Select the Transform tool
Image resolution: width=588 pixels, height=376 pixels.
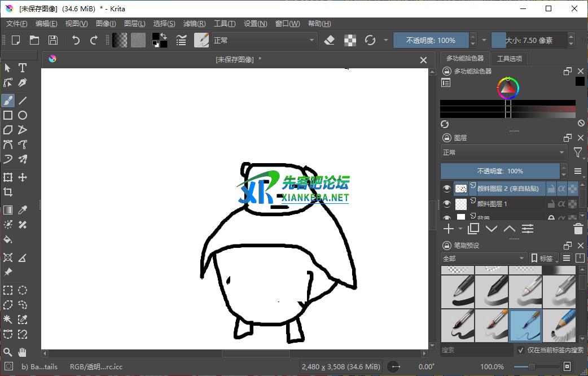(x=8, y=177)
